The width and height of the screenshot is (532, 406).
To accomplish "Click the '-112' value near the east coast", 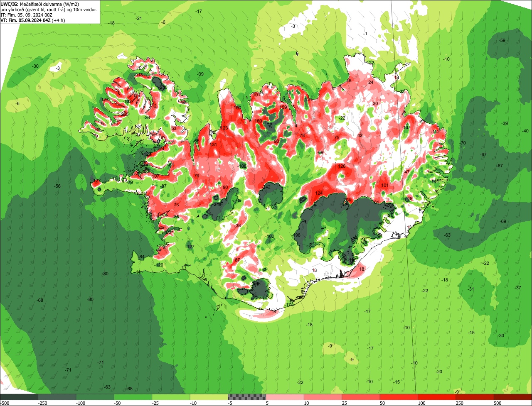I will [x=435, y=132].
